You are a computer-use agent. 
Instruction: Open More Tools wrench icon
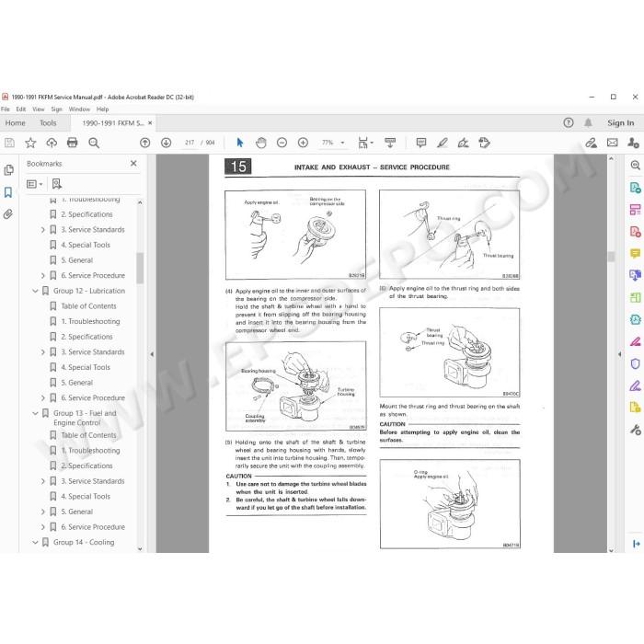(635, 430)
